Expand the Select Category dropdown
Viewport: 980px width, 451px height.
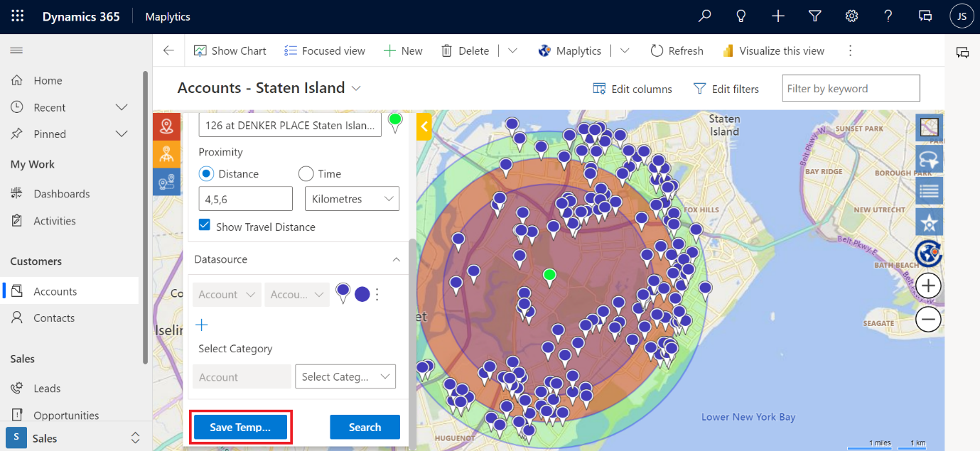point(345,376)
